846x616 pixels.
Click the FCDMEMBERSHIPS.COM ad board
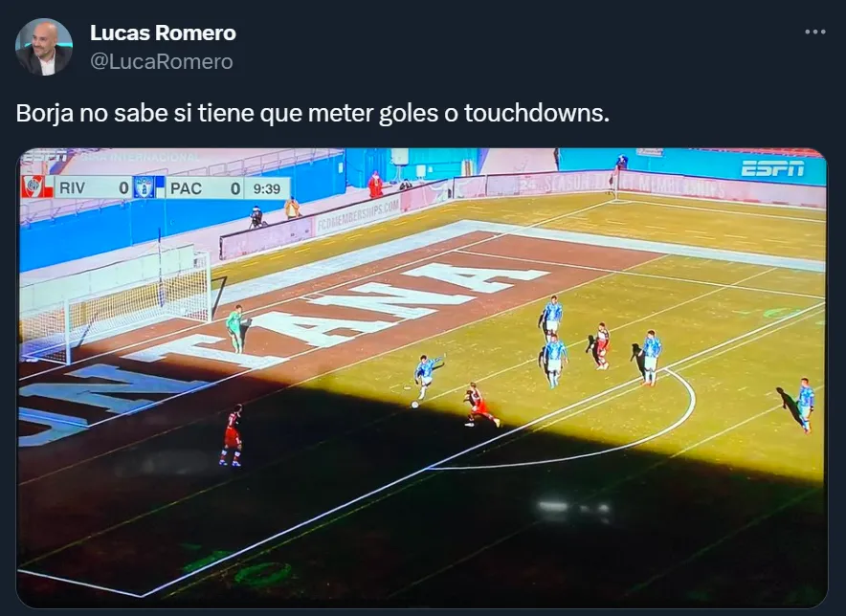tap(358, 215)
